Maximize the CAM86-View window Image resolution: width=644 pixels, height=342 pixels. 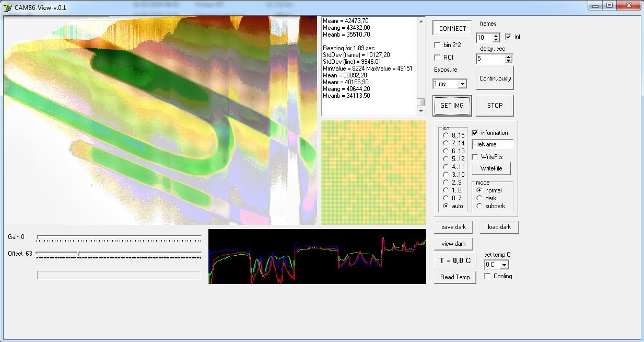[609, 6]
